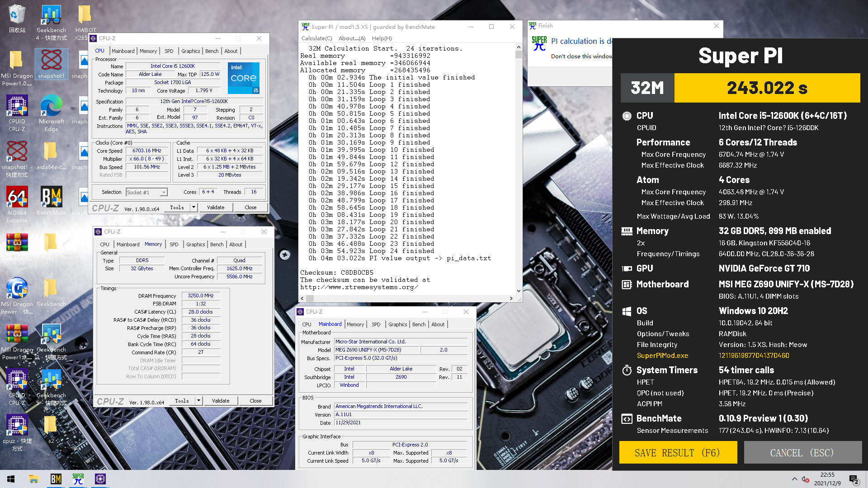Open the aida64ext folder icon
Image resolution: width=868 pixels, height=488 pixels.
51,156
